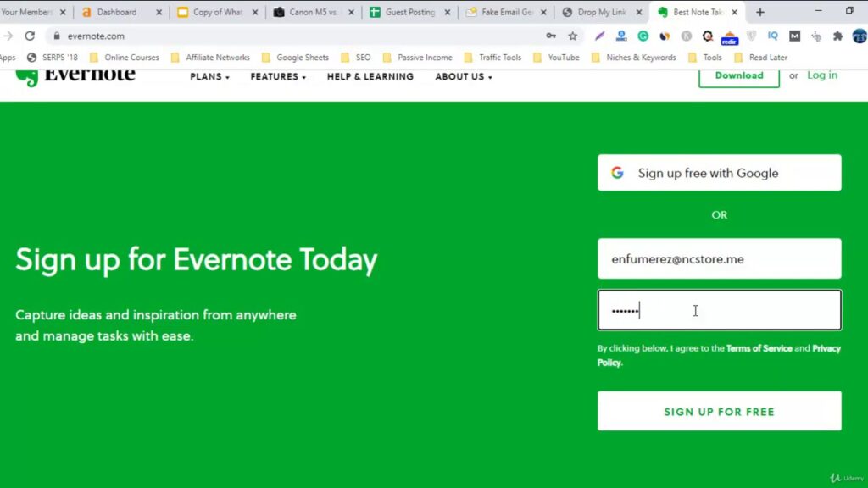Switch to the Copy of What tab

click(x=217, y=12)
